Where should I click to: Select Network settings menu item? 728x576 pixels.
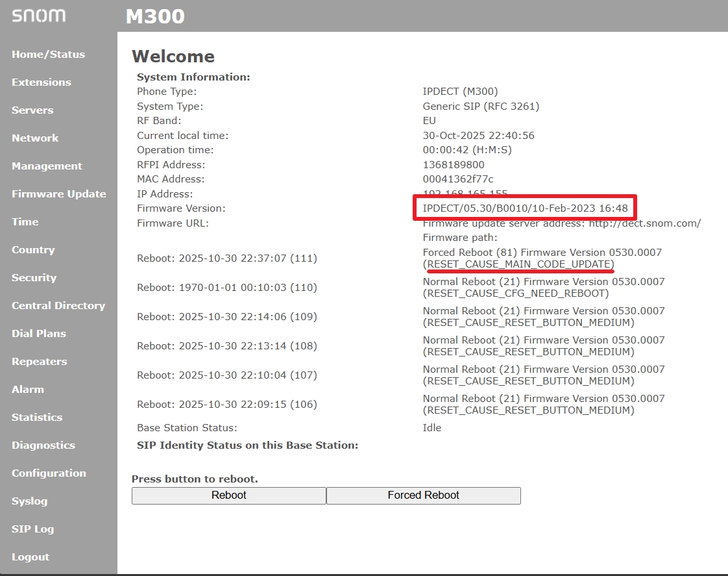tap(35, 138)
